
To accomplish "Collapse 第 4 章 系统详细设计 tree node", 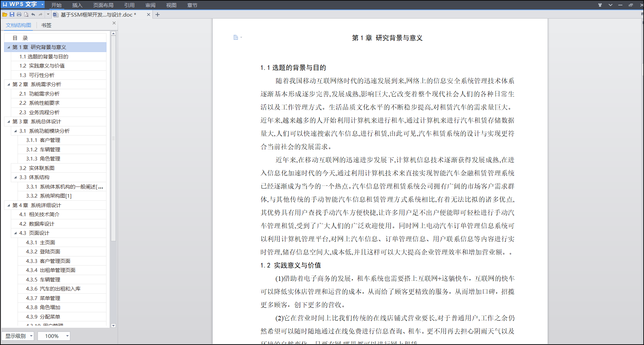I will (8, 205).
